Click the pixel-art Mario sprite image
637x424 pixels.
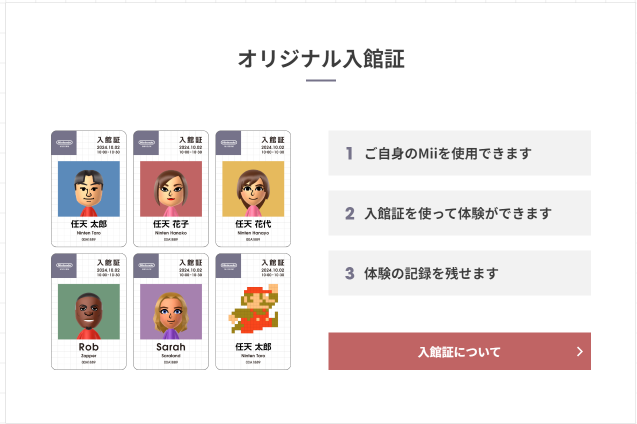click(x=254, y=309)
